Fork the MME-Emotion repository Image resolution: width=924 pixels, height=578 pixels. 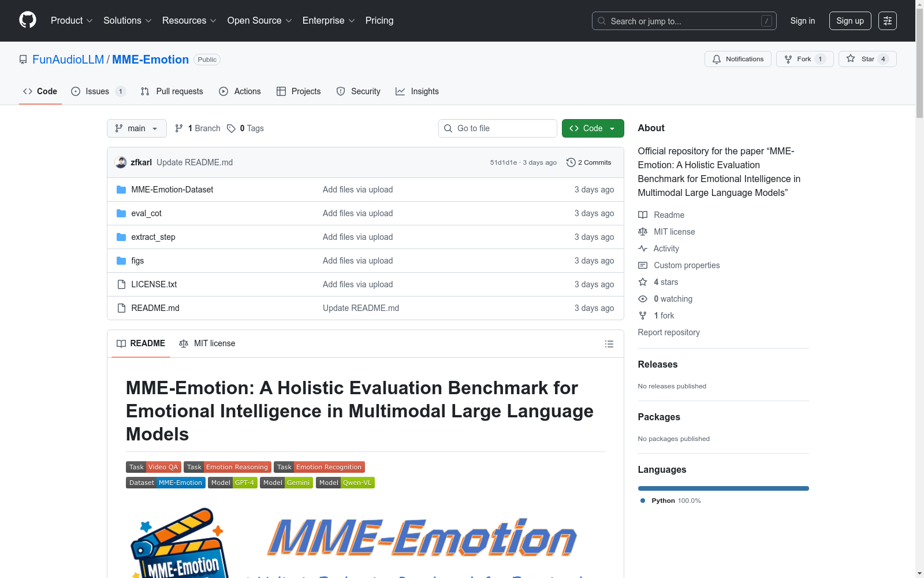pos(804,59)
